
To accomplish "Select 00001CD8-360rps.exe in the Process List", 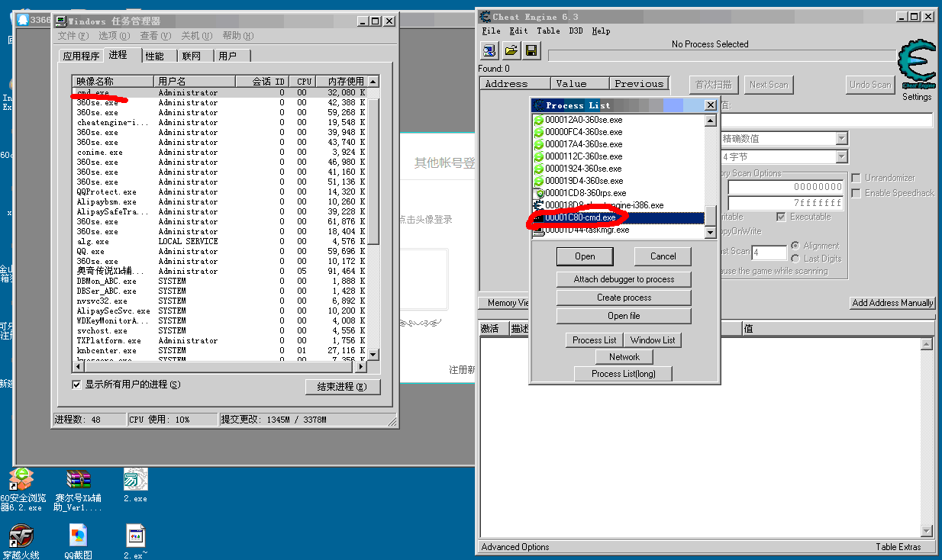I will point(586,193).
